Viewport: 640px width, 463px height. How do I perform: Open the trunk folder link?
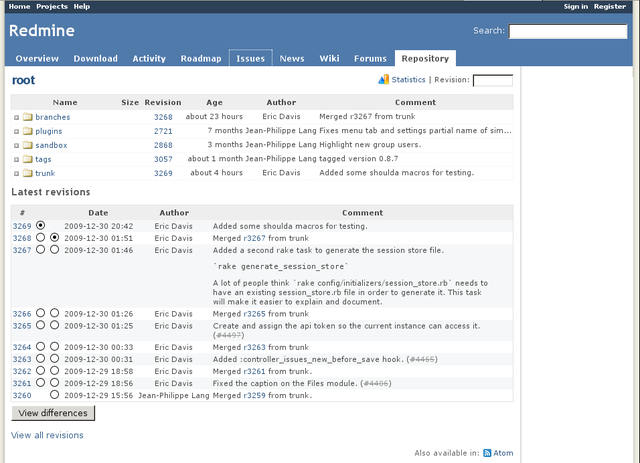pyautogui.click(x=45, y=173)
